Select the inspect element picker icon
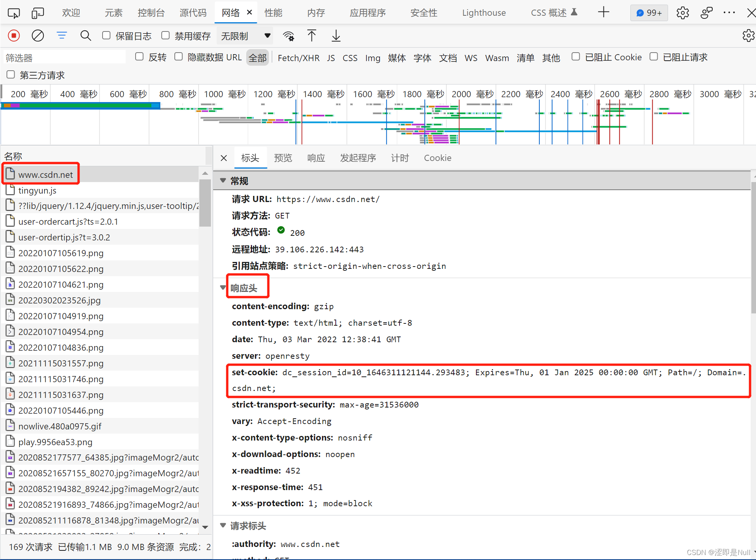 tap(14, 13)
